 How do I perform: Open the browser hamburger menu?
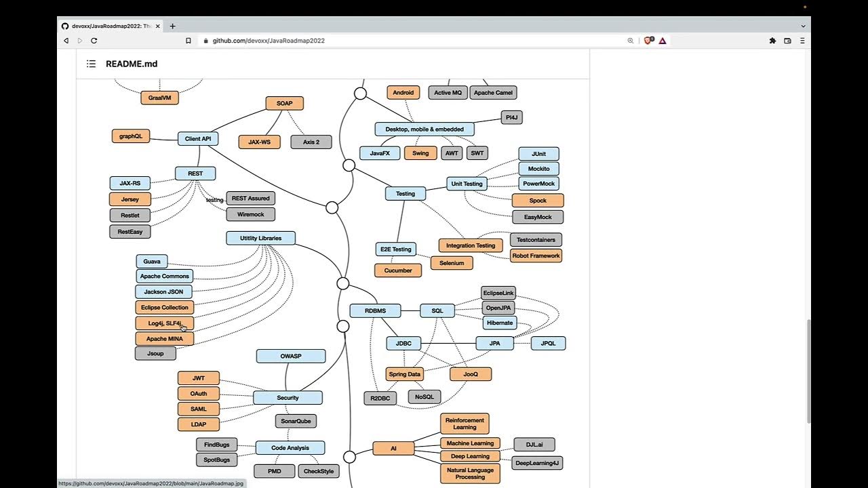[x=802, y=41]
